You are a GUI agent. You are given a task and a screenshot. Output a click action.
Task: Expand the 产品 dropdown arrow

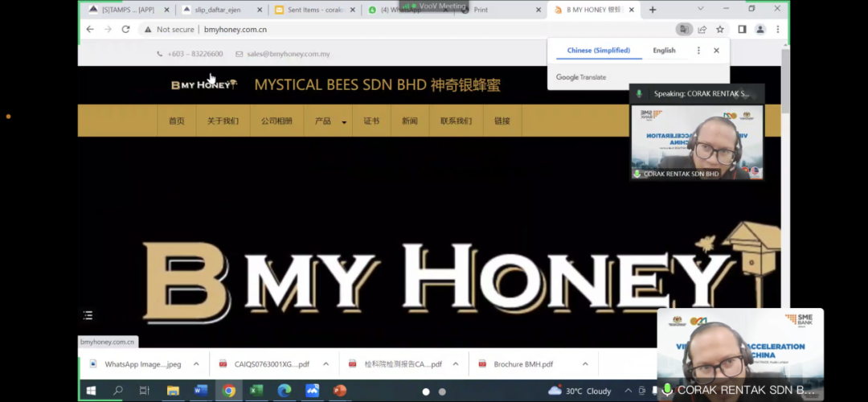[x=344, y=122]
